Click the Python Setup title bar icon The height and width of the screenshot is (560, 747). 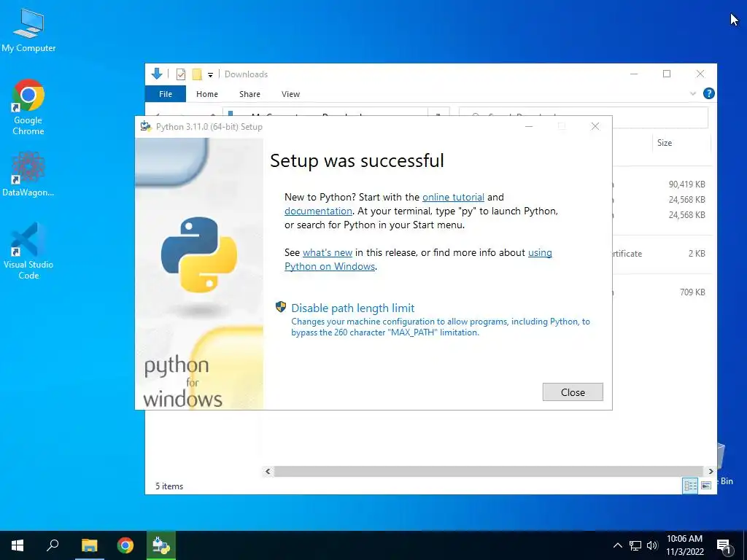pos(145,126)
